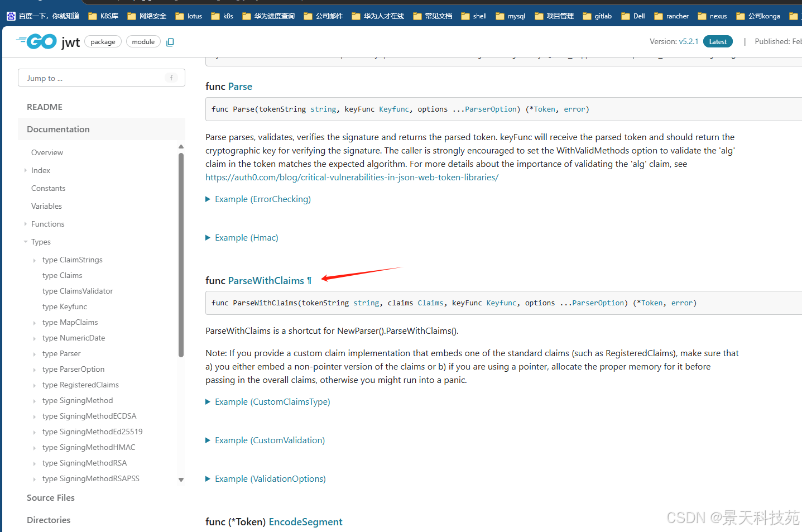Open the 常见文档 bookmark folder
802x532 pixels.
tap(433, 16)
